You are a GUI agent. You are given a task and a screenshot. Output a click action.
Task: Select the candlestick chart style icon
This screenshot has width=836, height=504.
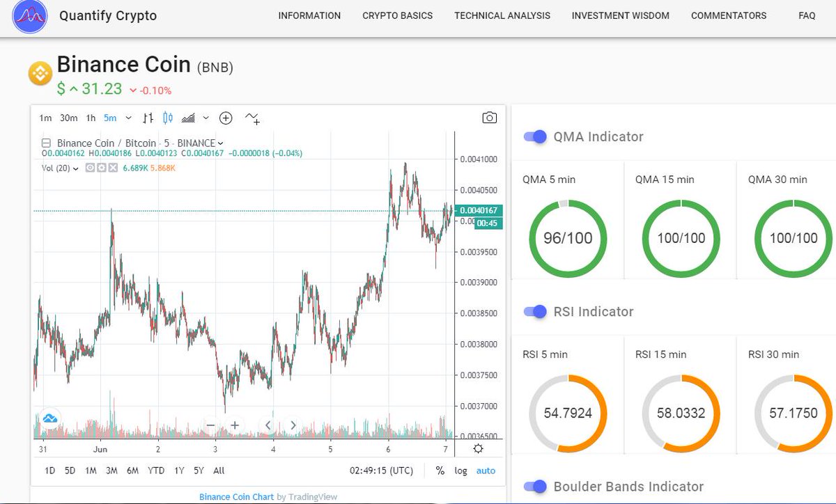click(167, 118)
